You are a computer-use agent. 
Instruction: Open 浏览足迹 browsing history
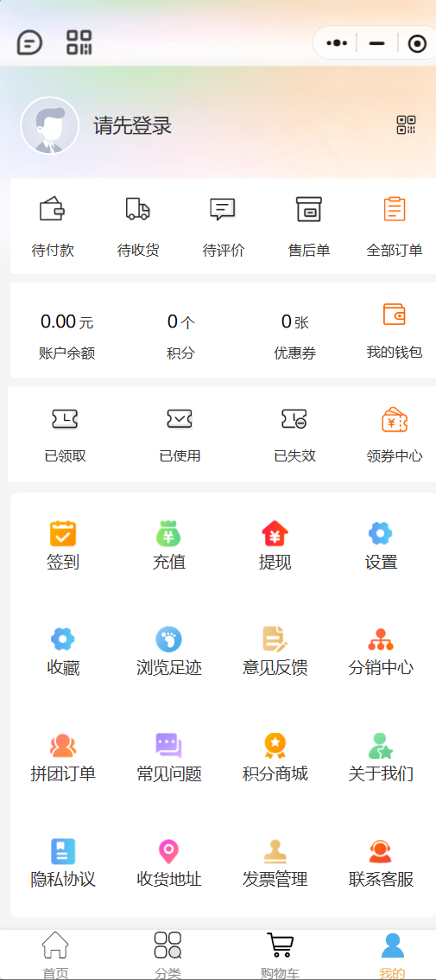168,652
